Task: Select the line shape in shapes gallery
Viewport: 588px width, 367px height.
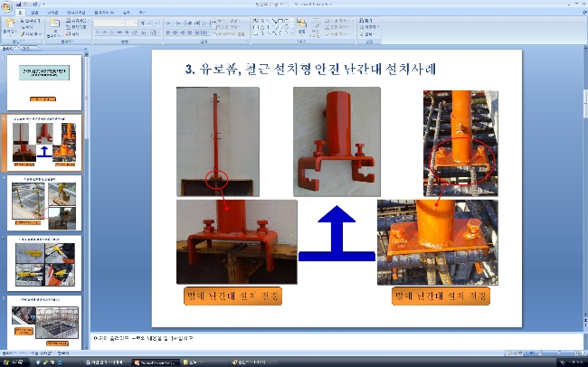Action: 269,21
